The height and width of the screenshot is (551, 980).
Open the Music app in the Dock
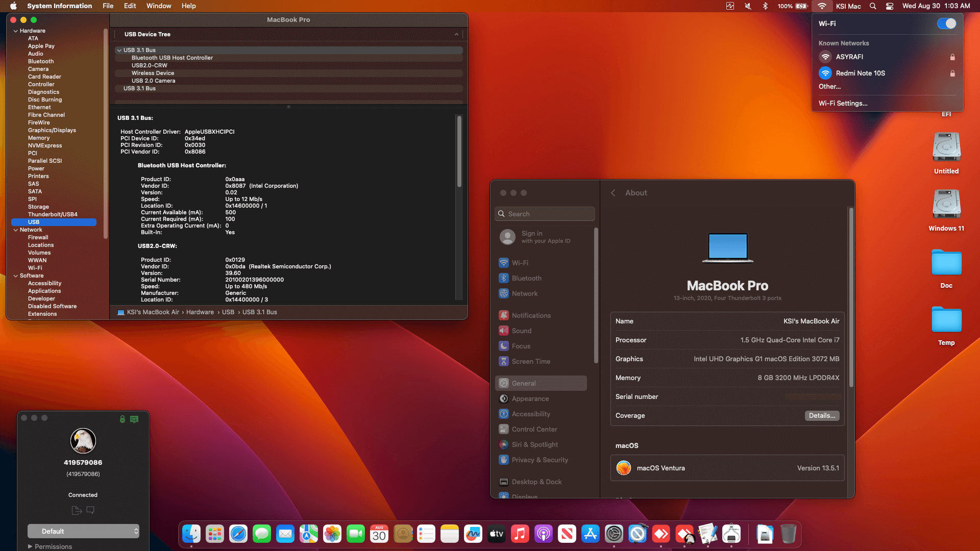(x=520, y=534)
